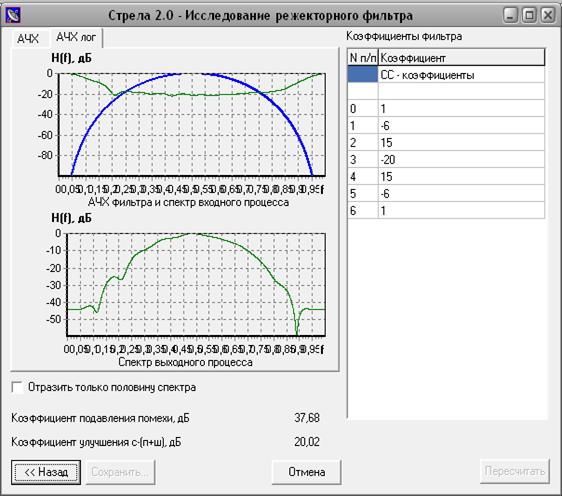Close the Стрела 2.0 window
This screenshot has height=496, width=562.
548,15
